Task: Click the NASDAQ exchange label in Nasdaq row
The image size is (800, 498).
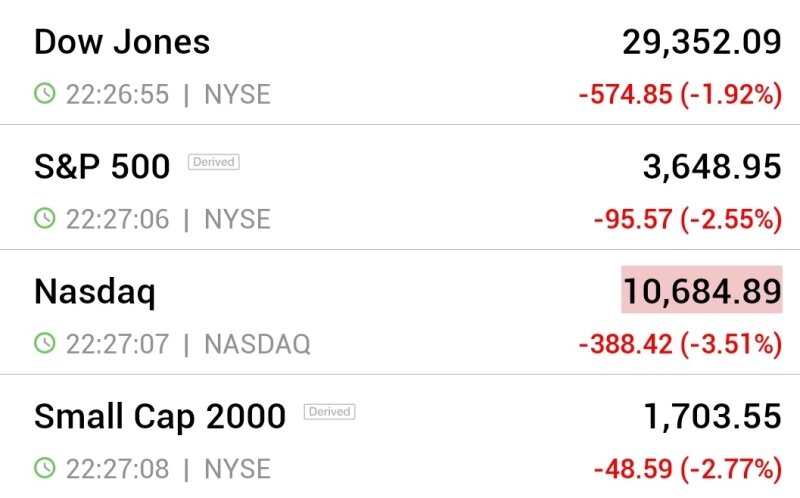Action: click(257, 344)
